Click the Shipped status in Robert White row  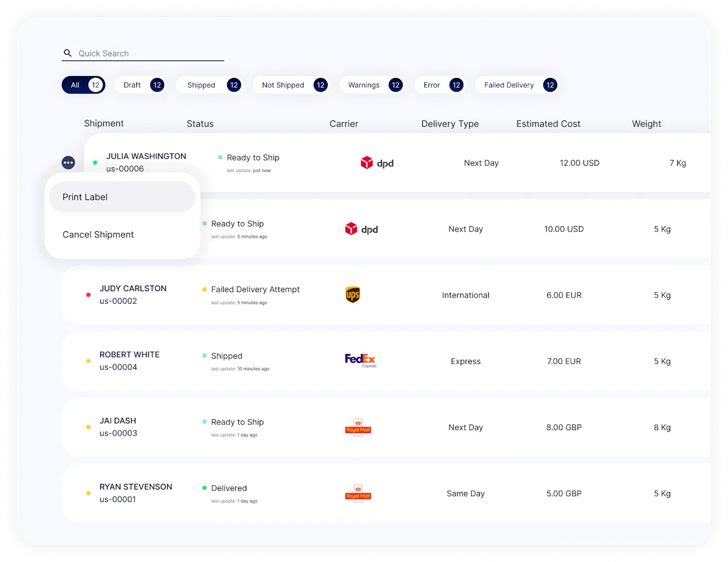227,356
